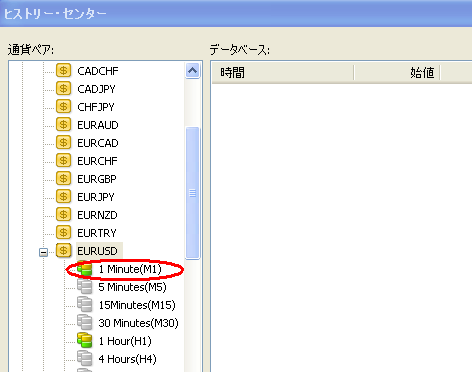Select EURCHF in the symbol tree
Screen dimensions: 472x372
click(x=97, y=161)
